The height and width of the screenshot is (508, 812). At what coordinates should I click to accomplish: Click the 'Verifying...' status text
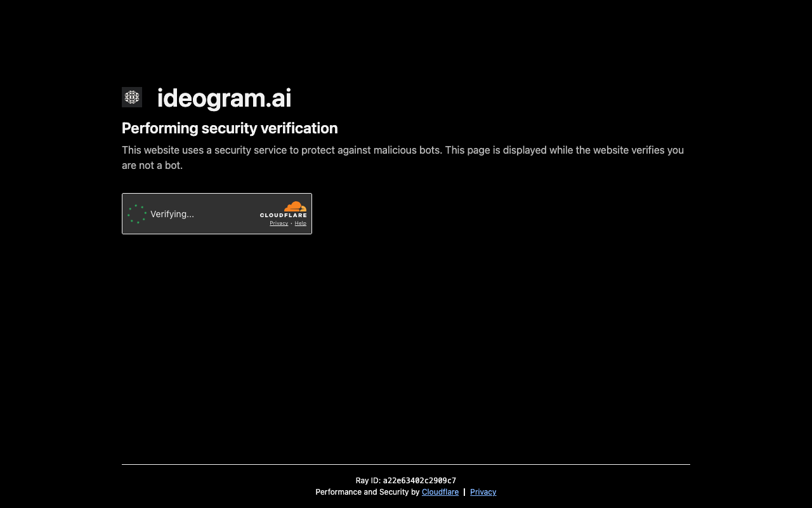(172, 214)
